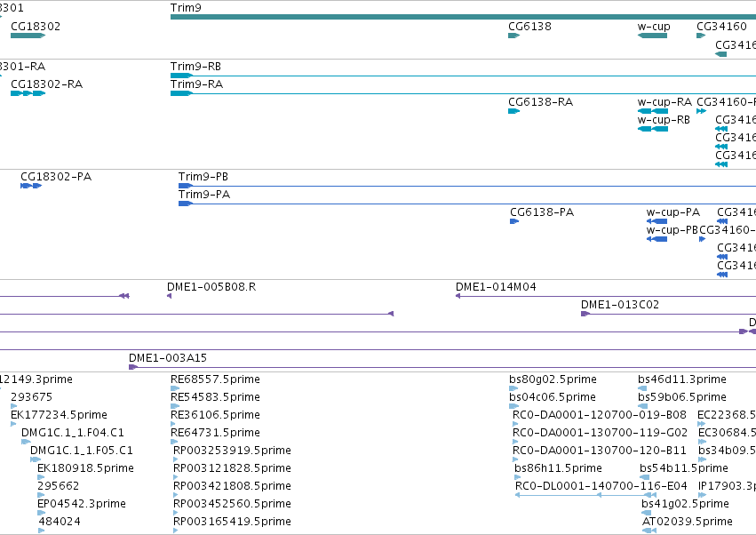Select the RE54583.5prime EST arrow

pos(175,406)
